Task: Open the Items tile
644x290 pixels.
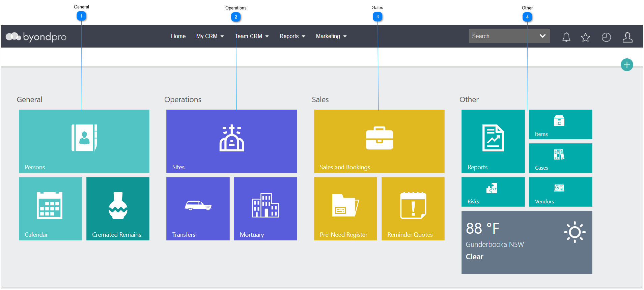Action: 561,124
